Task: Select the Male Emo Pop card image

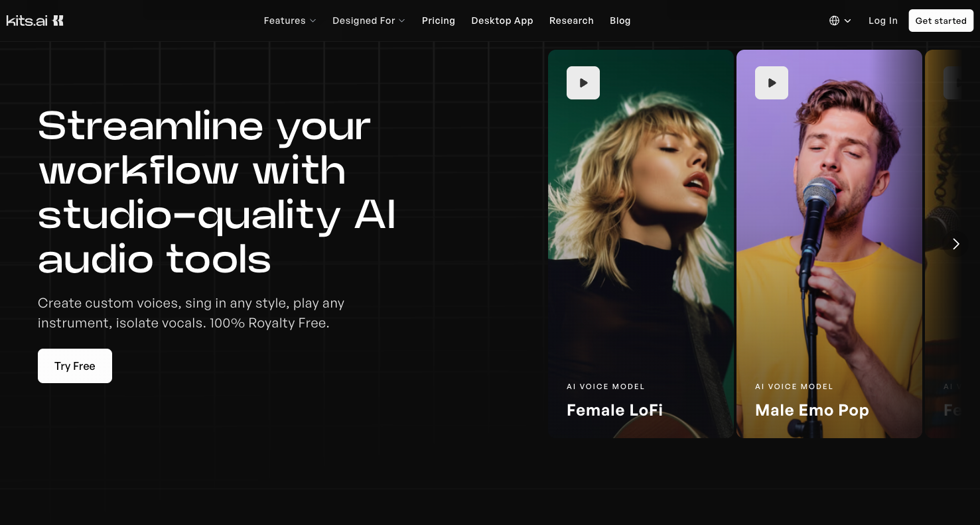Action: pyautogui.click(x=829, y=265)
